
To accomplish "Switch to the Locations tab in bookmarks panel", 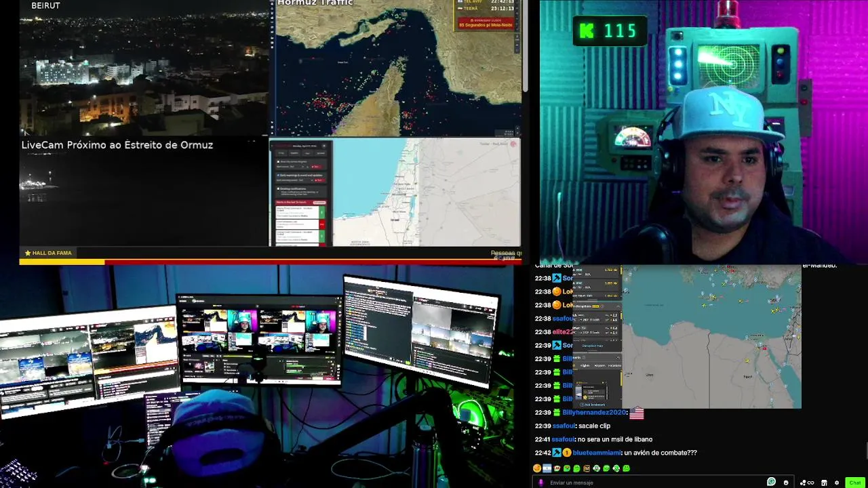I will pyautogui.click(x=615, y=365).
